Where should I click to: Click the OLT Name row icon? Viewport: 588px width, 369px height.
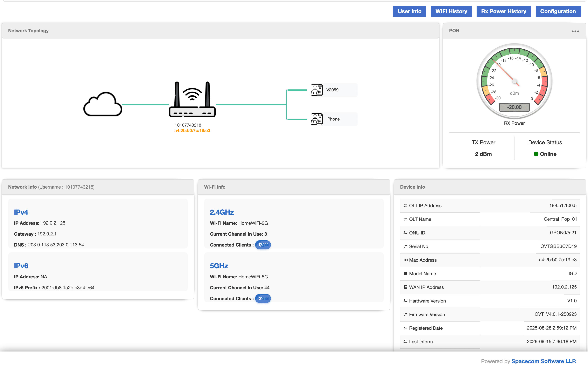(x=405, y=219)
